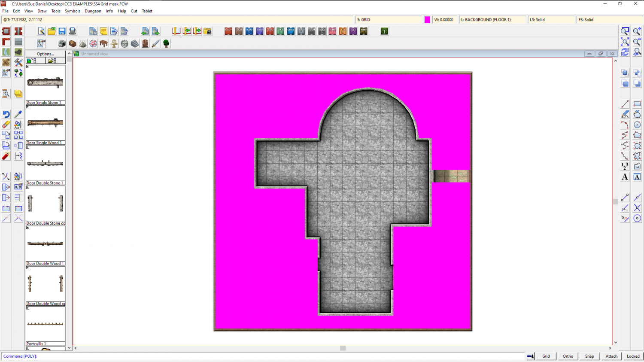Image resolution: width=644 pixels, height=362 pixels.
Task: Toggle the Attach mode button
Action: click(611, 356)
